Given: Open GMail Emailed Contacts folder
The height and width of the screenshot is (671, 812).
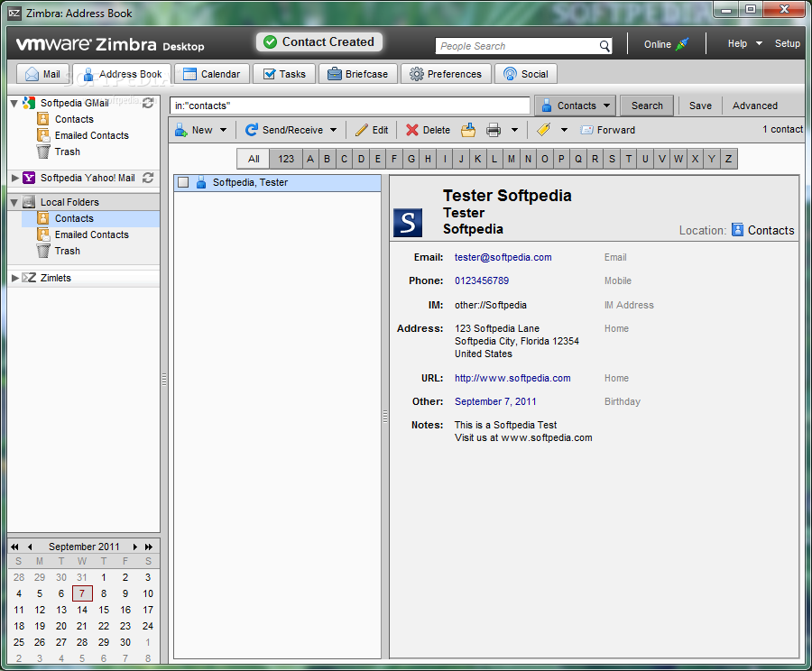Looking at the screenshot, I should point(92,135).
